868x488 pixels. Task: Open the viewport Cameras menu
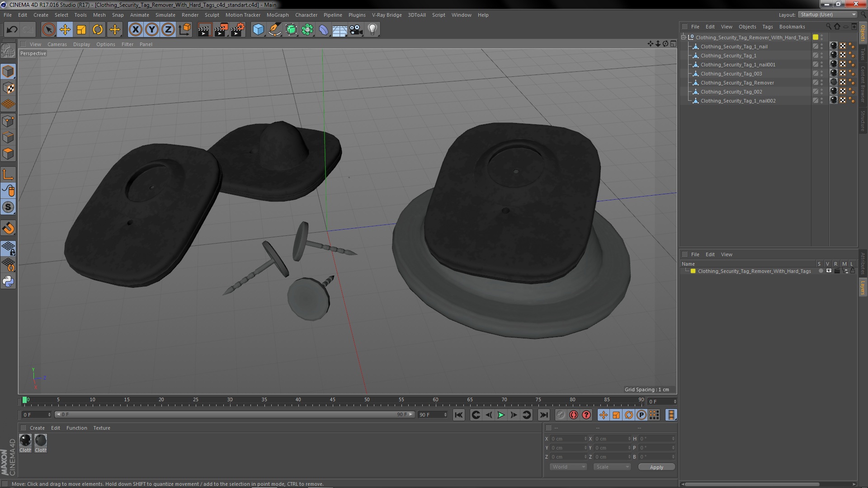[x=57, y=44]
